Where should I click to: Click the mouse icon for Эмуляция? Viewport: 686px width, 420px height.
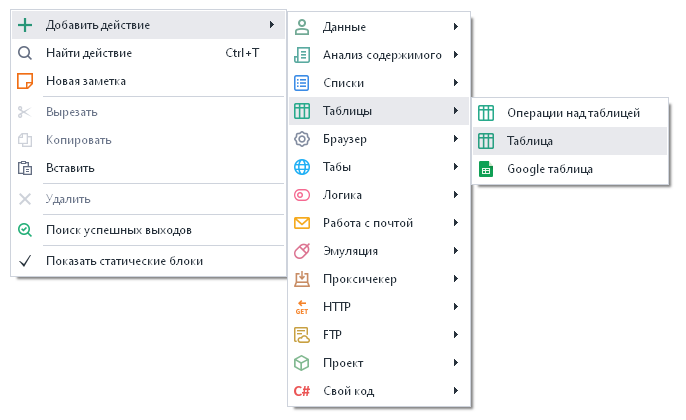(x=302, y=250)
